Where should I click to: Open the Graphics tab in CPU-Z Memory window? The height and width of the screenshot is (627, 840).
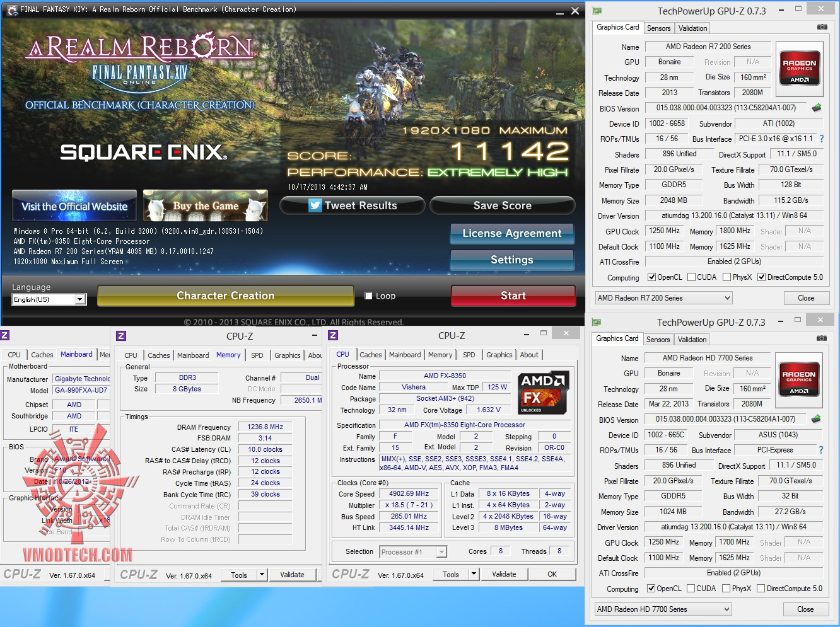point(288,355)
